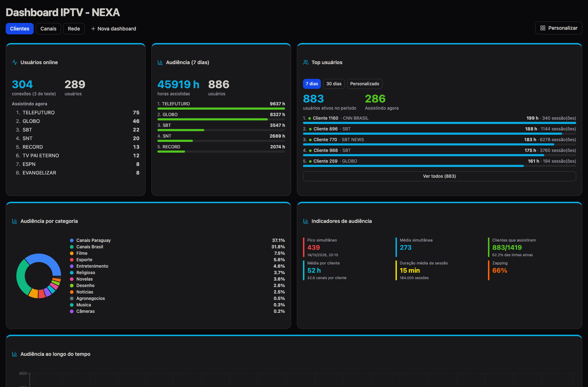Click the pulse icon beside Usuários online
Screen dimensions: 588x387
[15, 62]
